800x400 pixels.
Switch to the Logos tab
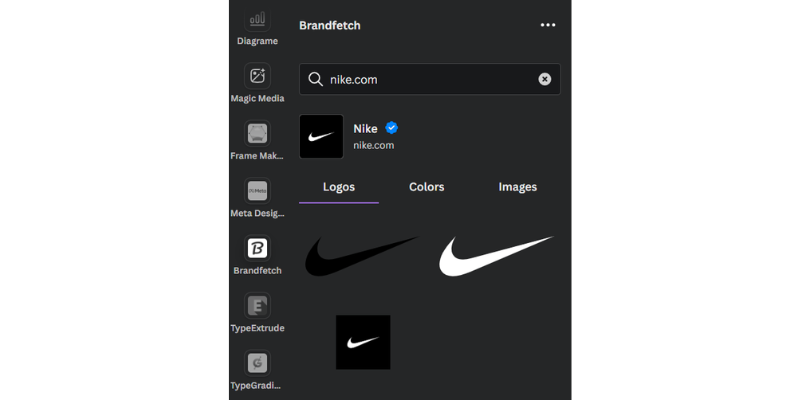pos(338,187)
